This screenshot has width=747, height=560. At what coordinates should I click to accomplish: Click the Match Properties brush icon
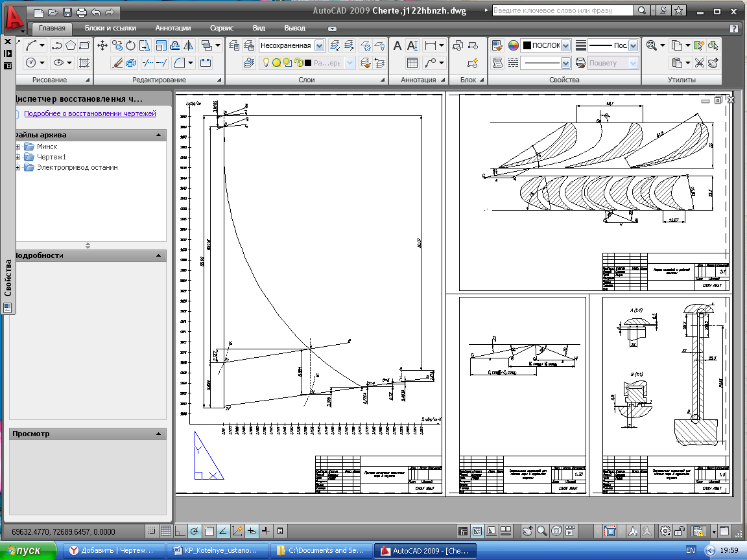497,46
